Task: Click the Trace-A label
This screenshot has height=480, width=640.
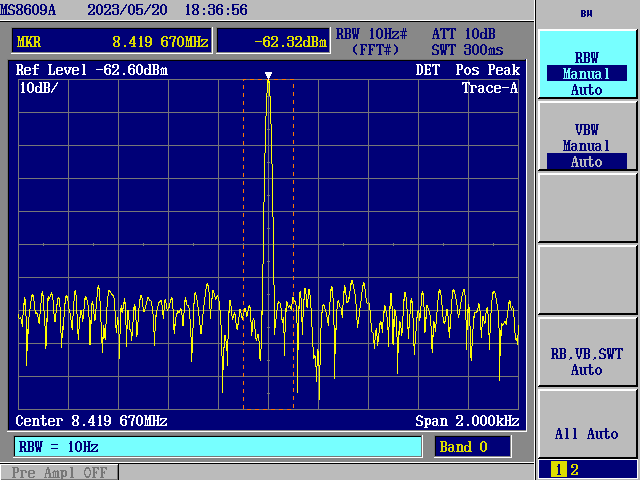Action: [x=490, y=87]
